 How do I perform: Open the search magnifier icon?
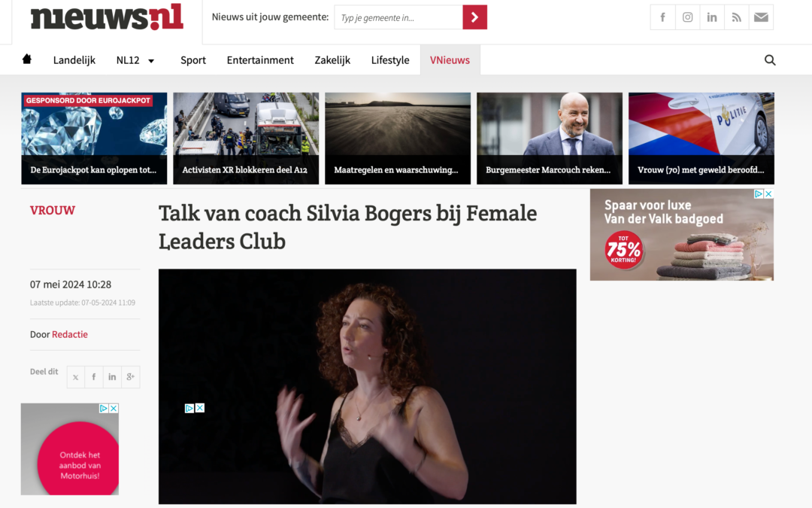pyautogui.click(x=770, y=60)
